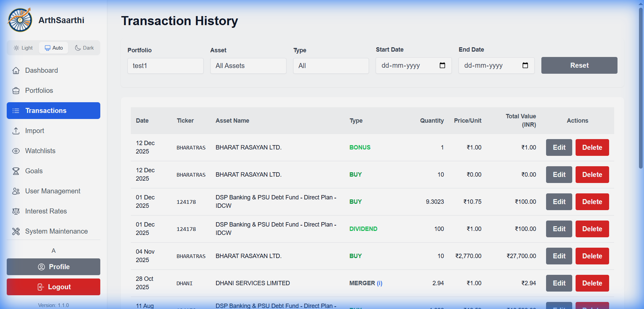Viewport: 644px width, 309px height.
Task: Enable Light theme mode
Action: point(23,48)
